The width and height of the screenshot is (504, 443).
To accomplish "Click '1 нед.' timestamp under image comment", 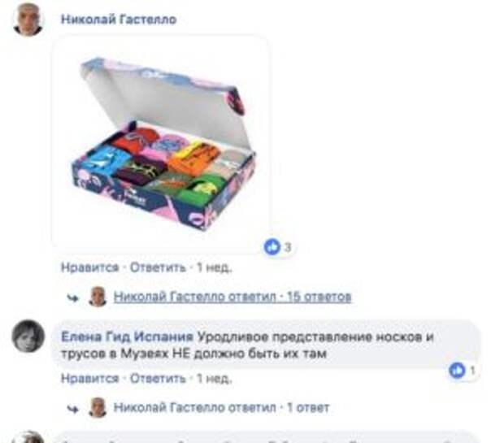I will (x=214, y=267).
